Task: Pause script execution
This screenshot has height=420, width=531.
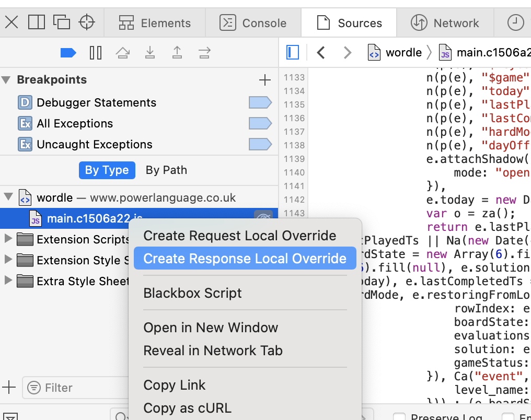Action: (x=96, y=53)
